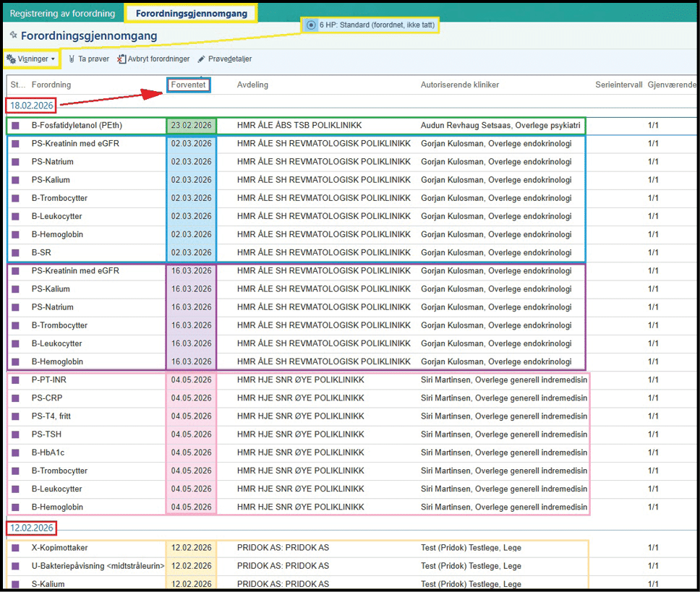Collapse the 12.02.2026 date group
The image size is (700, 592).
point(31,528)
